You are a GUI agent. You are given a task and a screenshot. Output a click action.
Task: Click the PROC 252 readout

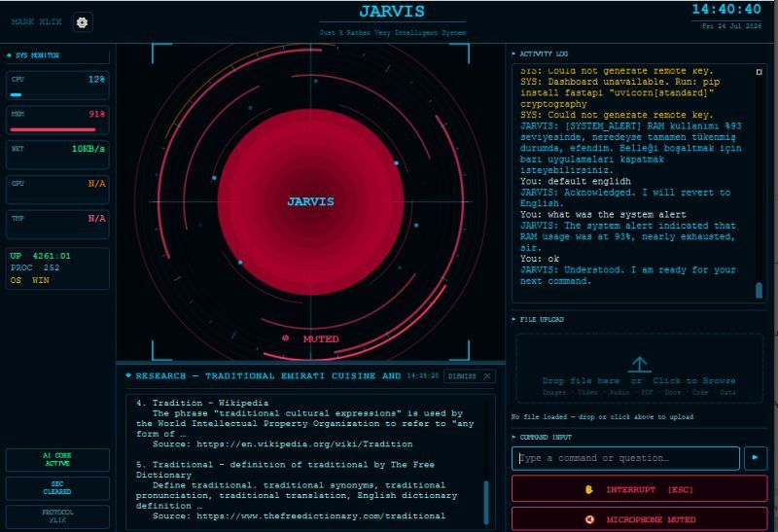coord(35,268)
